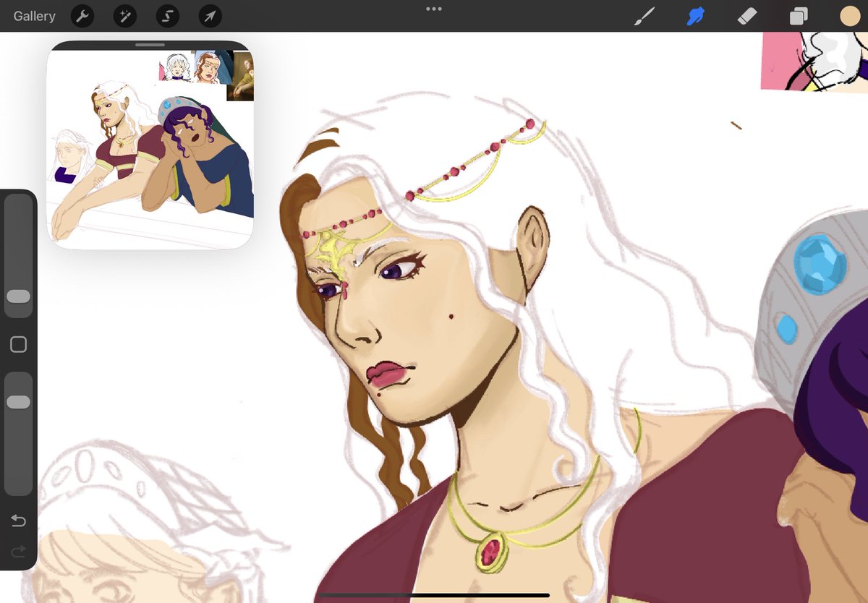Click the brush opacity slider handle
The height and width of the screenshot is (603, 868).
(x=18, y=402)
